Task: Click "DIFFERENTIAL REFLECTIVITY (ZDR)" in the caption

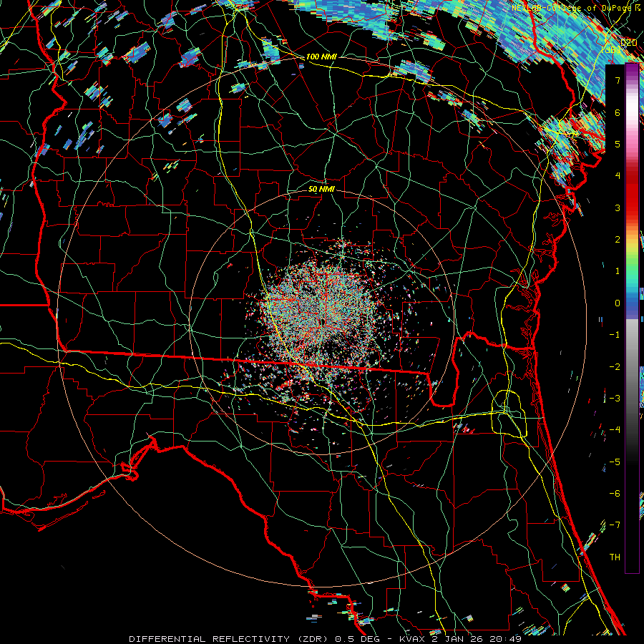Action: point(228,639)
